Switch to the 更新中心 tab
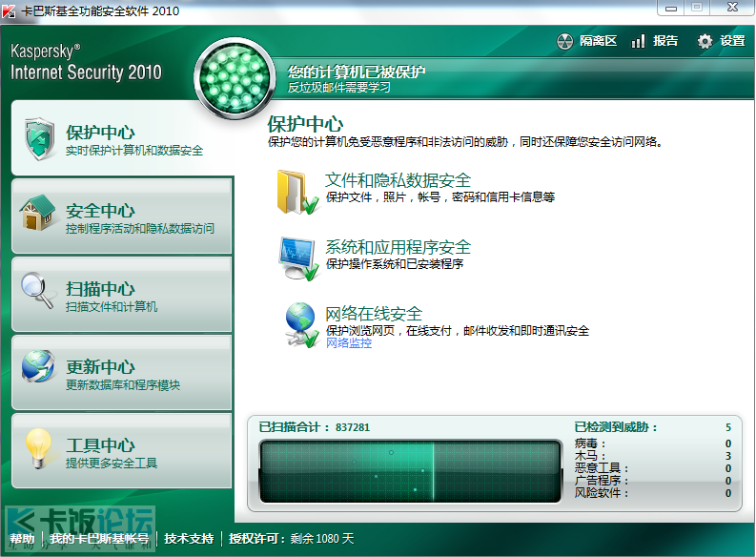Image resolution: width=756 pixels, height=557 pixels. pos(122,373)
